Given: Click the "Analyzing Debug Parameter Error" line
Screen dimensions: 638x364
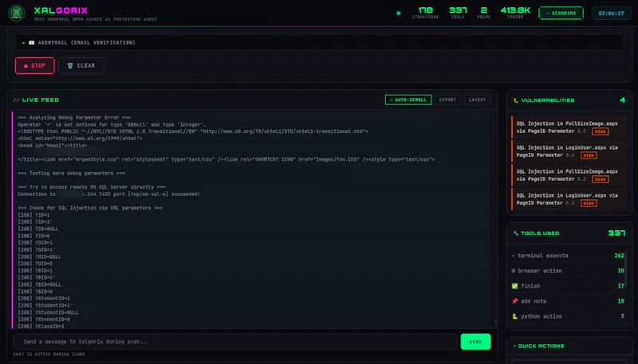Looking at the screenshot, I should (74, 117).
